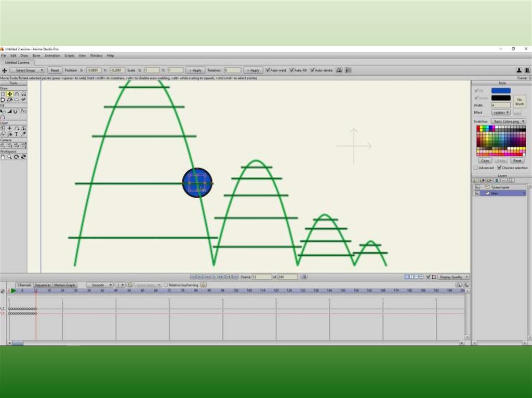Image resolution: width=532 pixels, height=398 pixels.
Task: Enable the Advanced style checkbox
Action: (475, 168)
